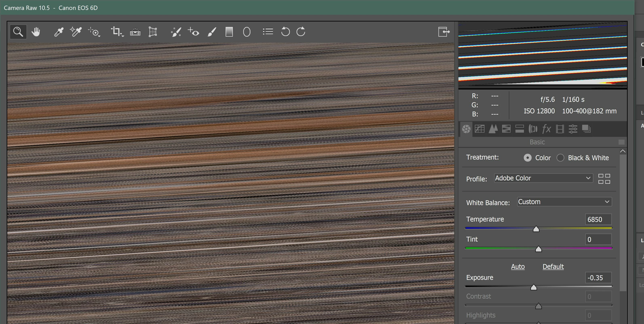
Task: Select the Red Eye Removal tool
Action: 193,32
